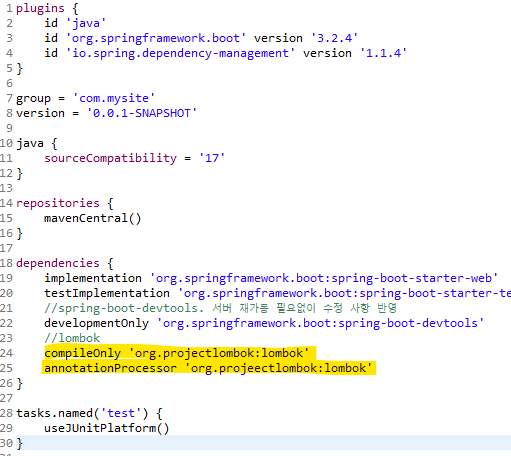
Task: Click the '0.0.1-SNAPSHOT' version string
Action: [142, 113]
